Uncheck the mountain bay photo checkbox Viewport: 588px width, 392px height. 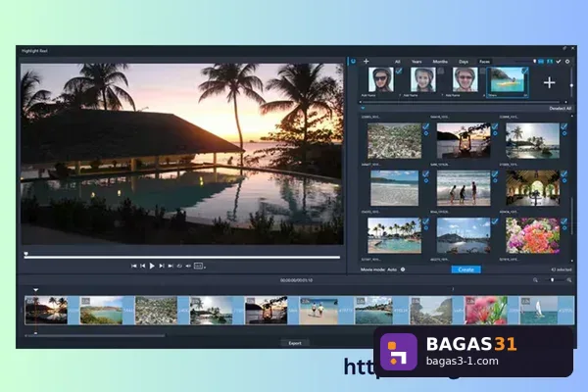coord(495,221)
